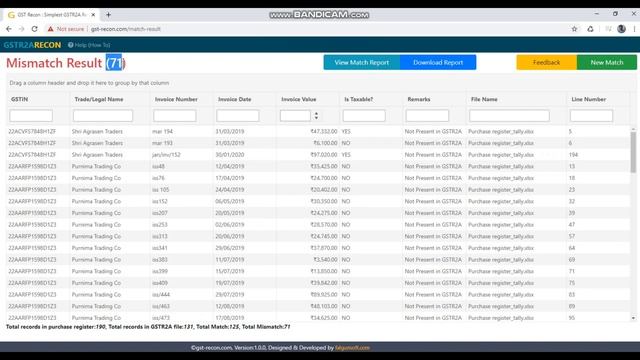Click Download Report button
The height and width of the screenshot is (360, 640).
click(x=438, y=62)
